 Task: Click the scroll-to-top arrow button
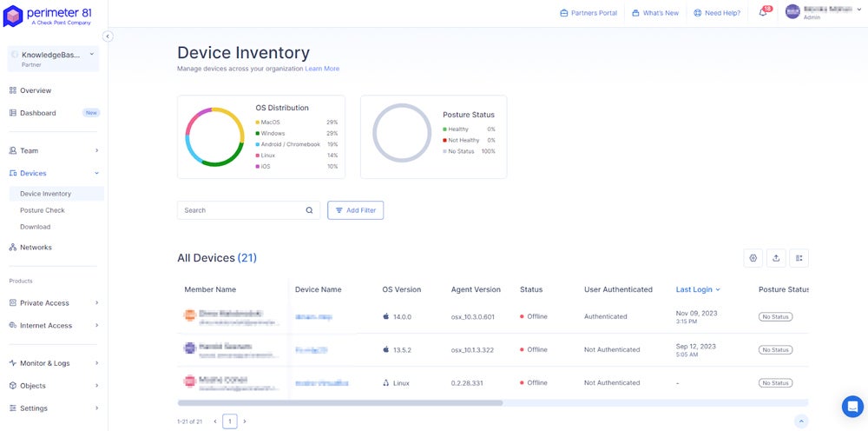pyautogui.click(x=801, y=421)
